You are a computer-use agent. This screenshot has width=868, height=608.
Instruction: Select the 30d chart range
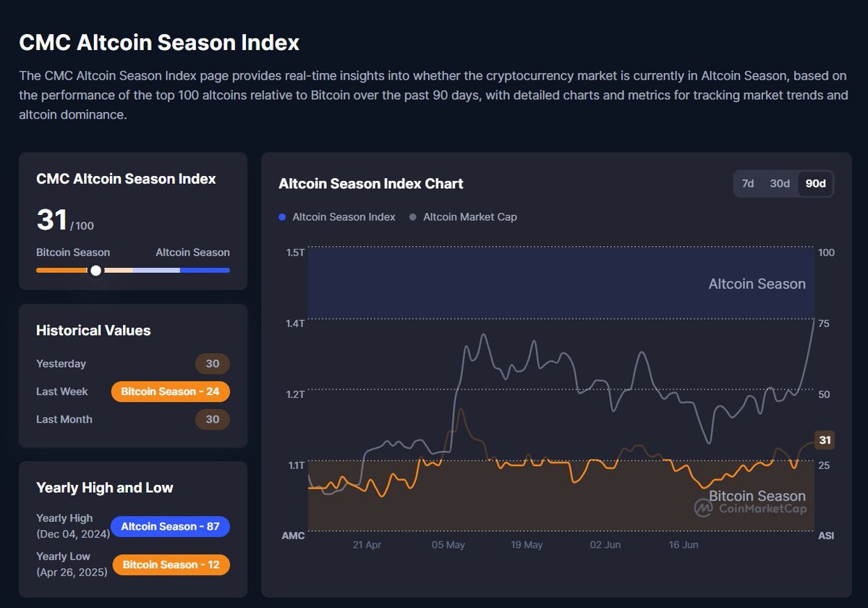click(780, 184)
